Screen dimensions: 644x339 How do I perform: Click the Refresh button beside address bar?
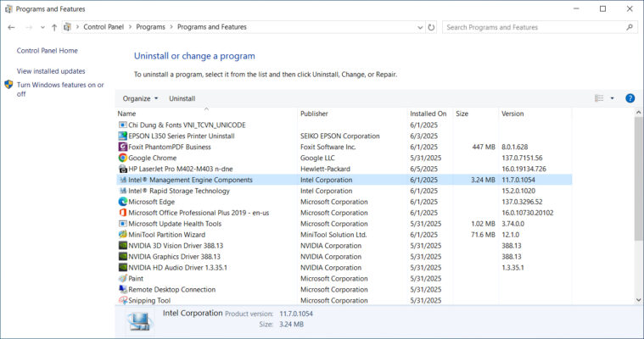(432, 27)
